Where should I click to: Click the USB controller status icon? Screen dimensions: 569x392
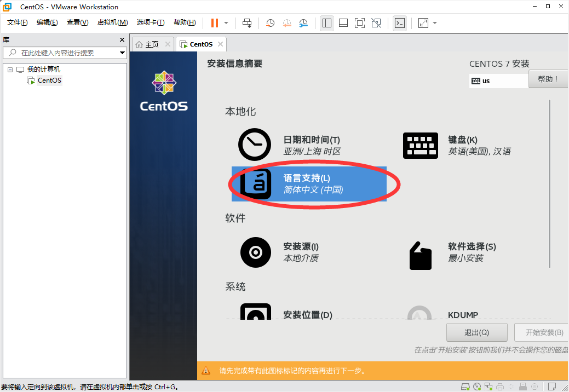click(x=523, y=387)
